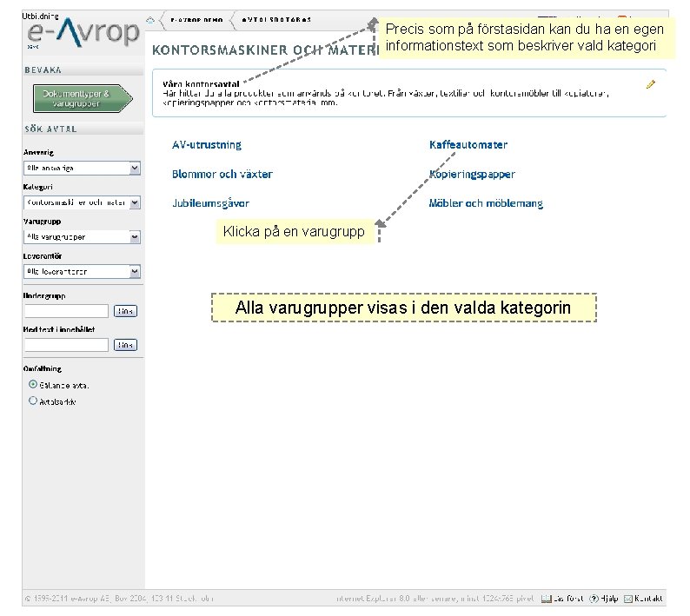Open the Hjälp help icon in footer
This screenshot has width=690, height=616.
(594, 599)
